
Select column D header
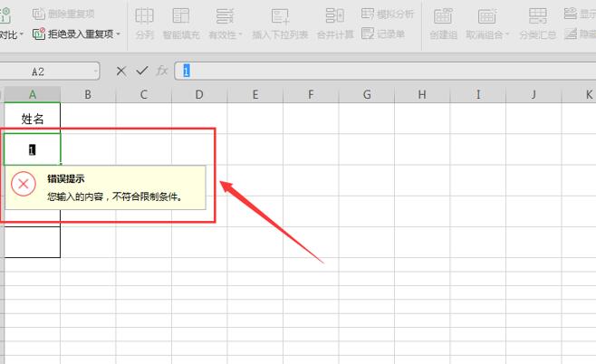199,94
